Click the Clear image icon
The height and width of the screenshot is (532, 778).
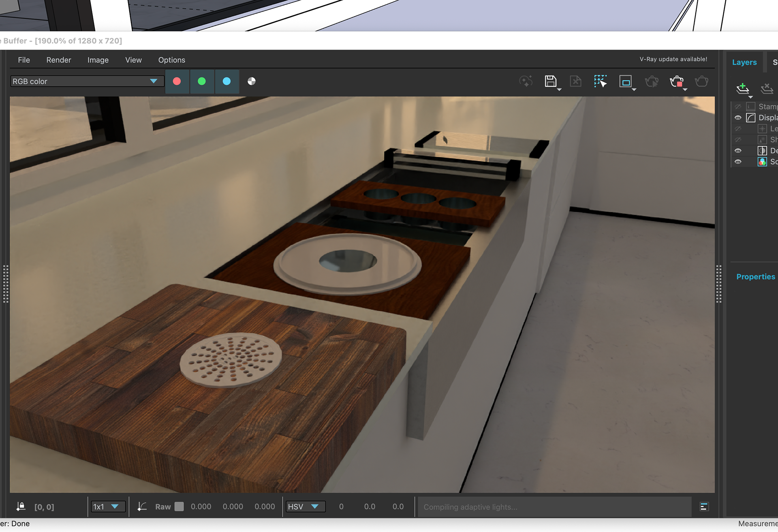575,81
